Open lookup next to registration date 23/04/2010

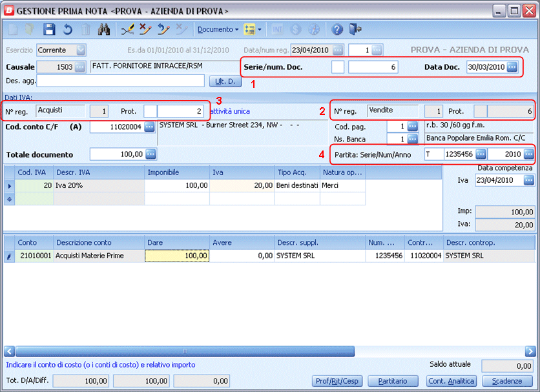338,50
